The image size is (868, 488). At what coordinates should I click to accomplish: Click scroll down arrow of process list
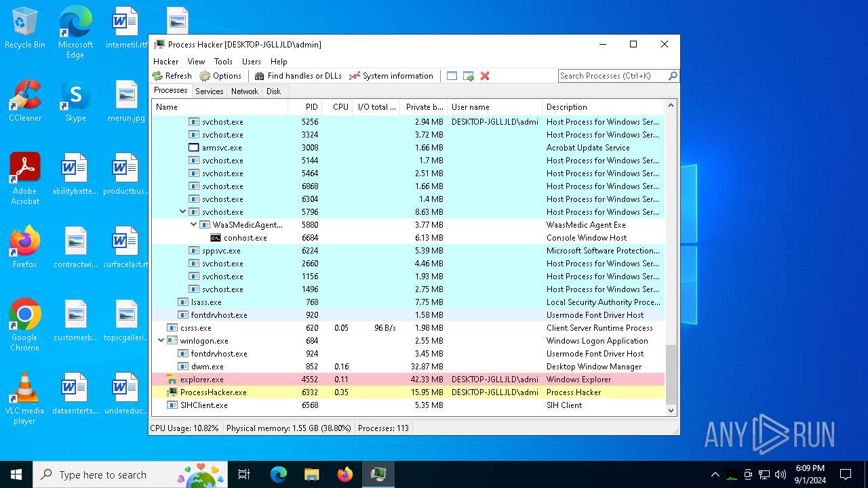pyautogui.click(x=671, y=410)
